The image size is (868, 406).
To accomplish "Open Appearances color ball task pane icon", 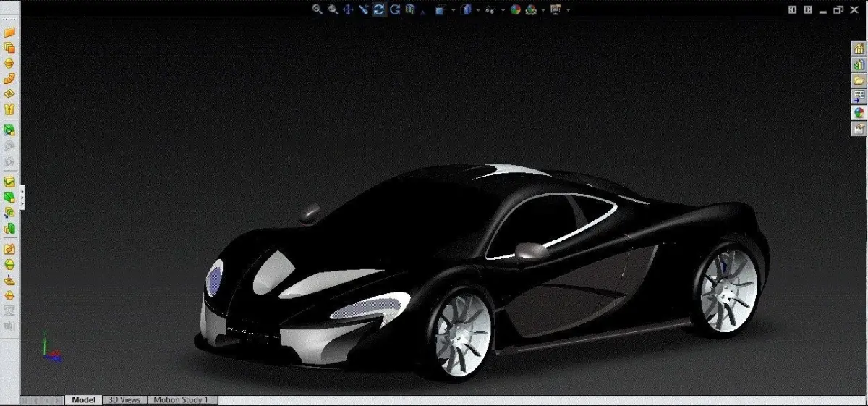I will coord(859,112).
